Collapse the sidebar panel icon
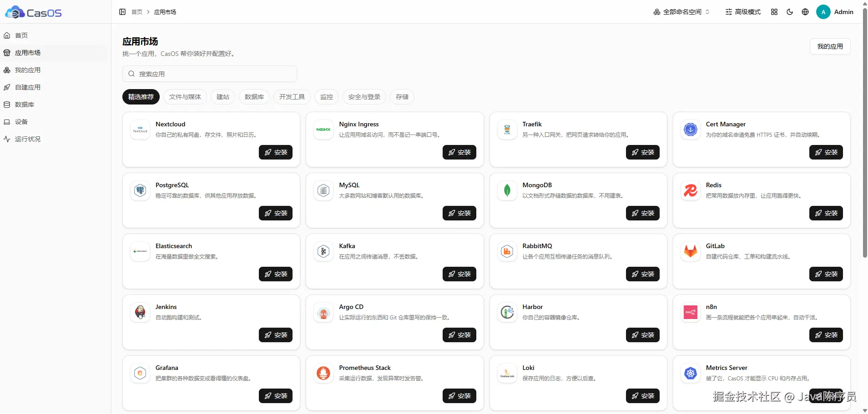868x414 pixels. [x=122, y=12]
